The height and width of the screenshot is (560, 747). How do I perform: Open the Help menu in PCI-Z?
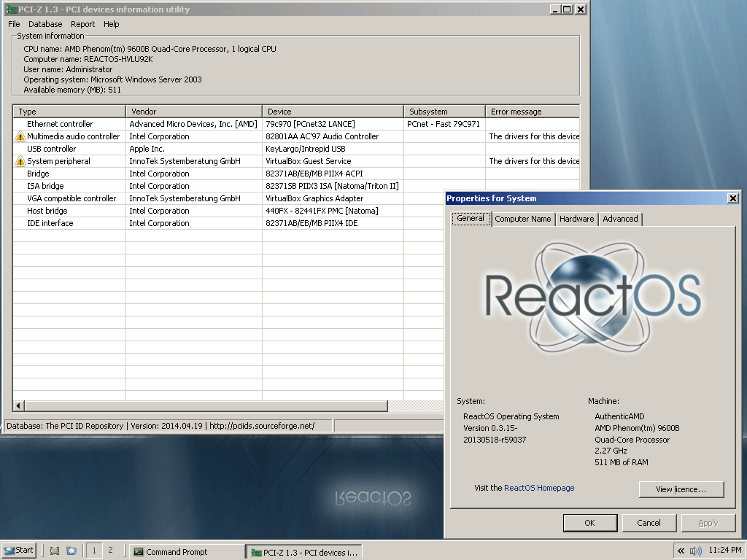112,24
